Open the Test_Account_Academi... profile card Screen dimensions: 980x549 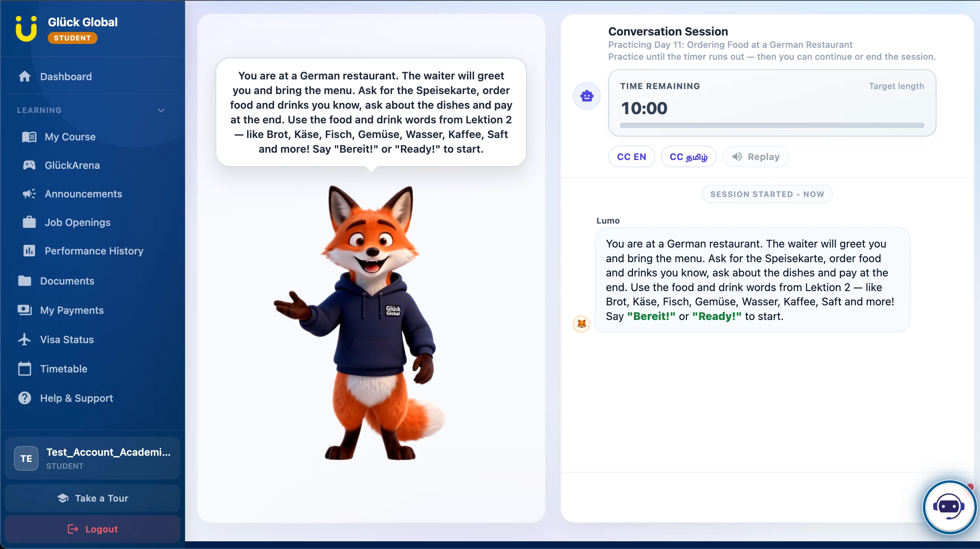(93, 458)
